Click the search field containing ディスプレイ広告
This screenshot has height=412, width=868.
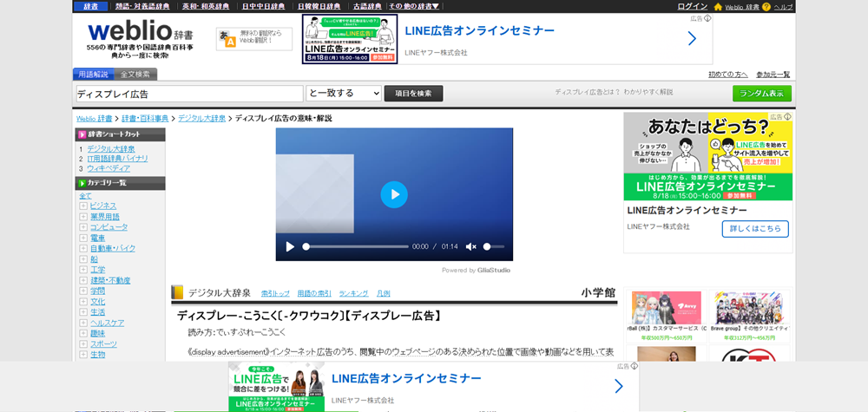coord(189,94)
